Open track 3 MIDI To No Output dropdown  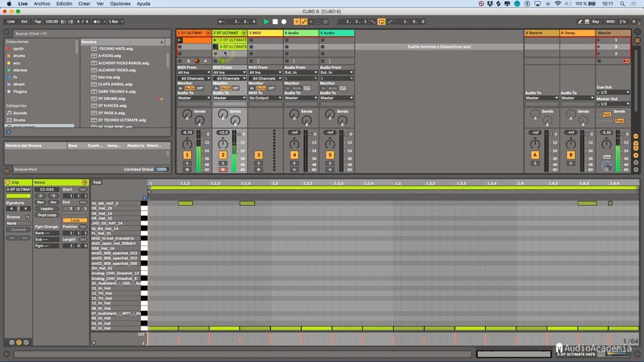[266, 98]
